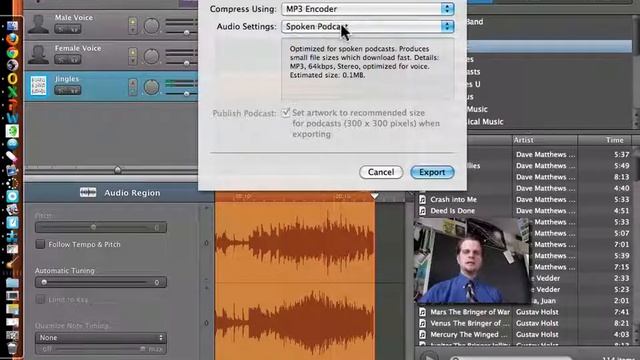640x360 pixels.
Task: Solo the Female Voice track with headphones button
Action: click(x=74, y=60)
